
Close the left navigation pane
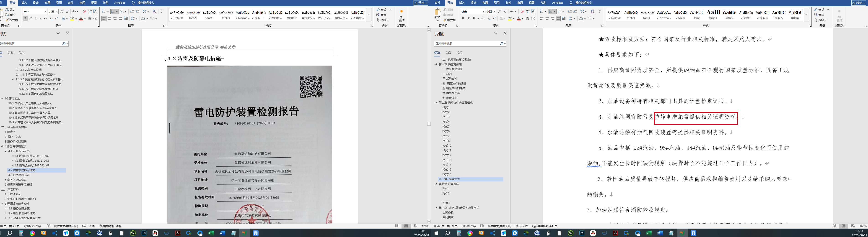click(67, 33)
